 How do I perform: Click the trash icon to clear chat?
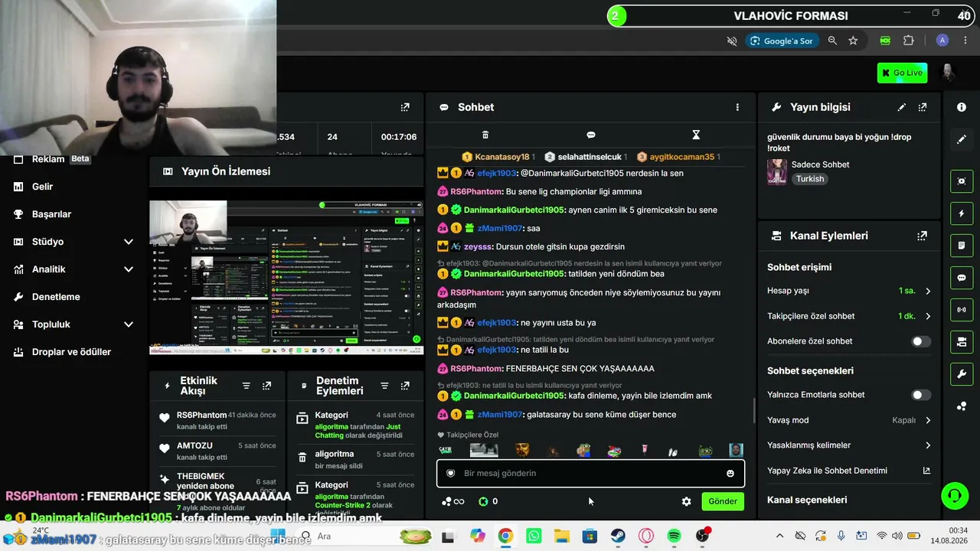coord(485,135)
